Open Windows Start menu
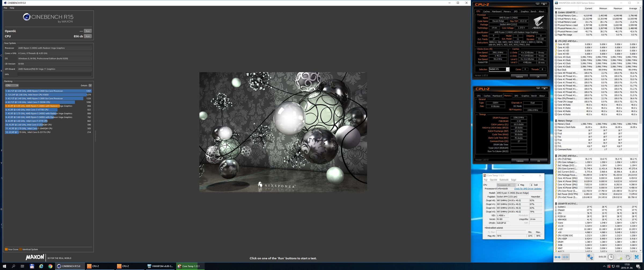 pos(5,266)
